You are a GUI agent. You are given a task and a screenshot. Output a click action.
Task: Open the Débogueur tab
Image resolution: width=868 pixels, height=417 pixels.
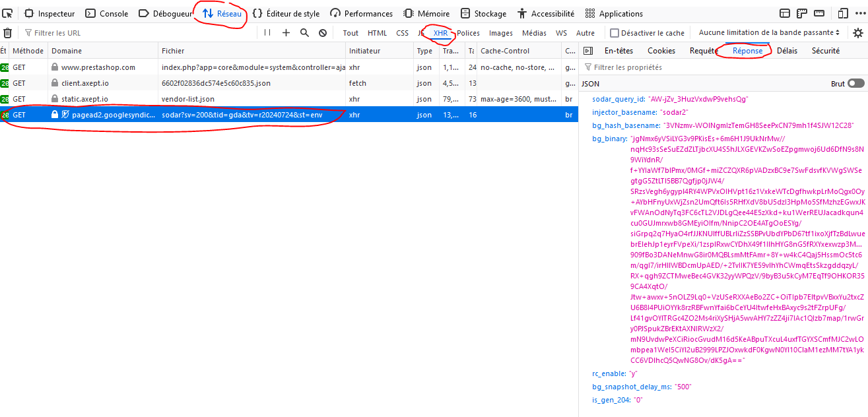pos(165,13)
